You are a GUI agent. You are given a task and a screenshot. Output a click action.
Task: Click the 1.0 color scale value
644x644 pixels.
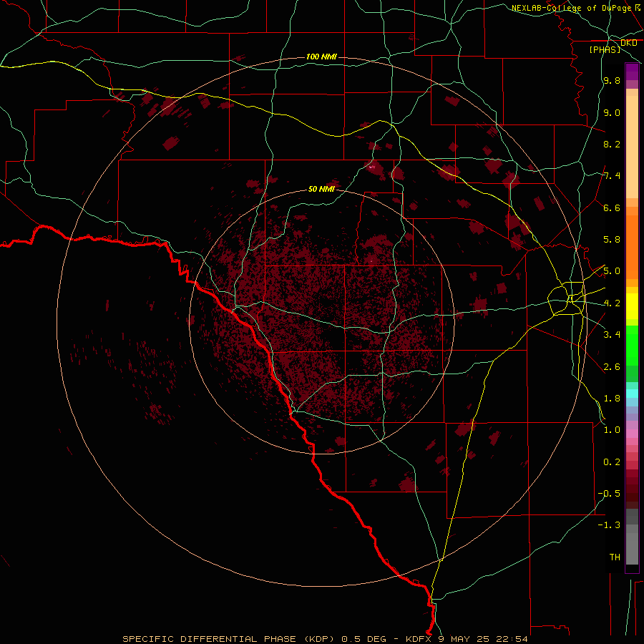[x=612, y=430]
